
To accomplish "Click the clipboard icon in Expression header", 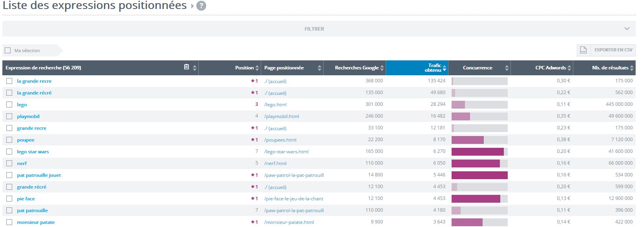I will (187, 67).
